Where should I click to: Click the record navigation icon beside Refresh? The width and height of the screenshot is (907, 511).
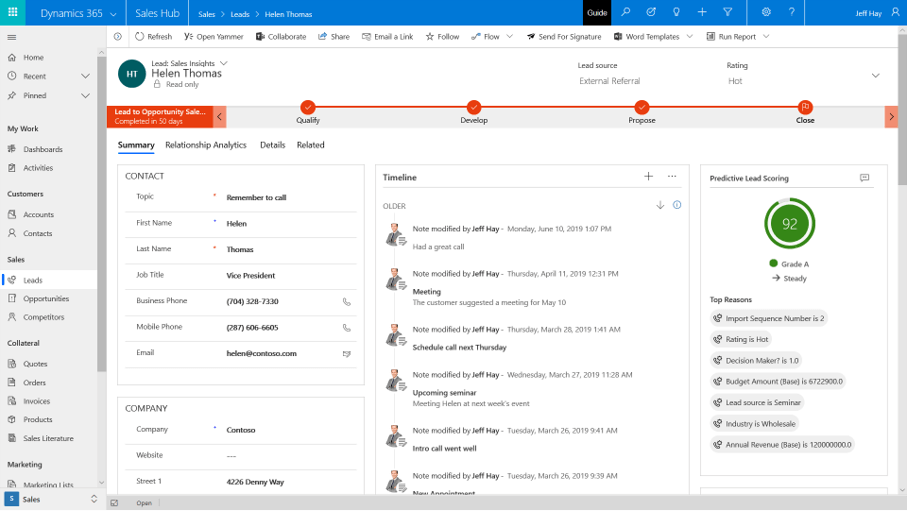118,36
